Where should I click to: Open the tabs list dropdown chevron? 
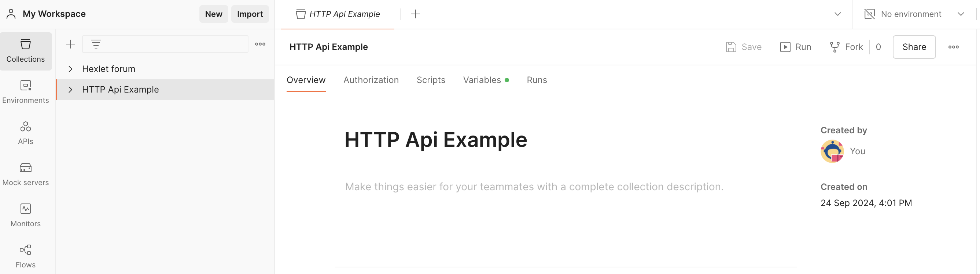[x=837, y=14]
